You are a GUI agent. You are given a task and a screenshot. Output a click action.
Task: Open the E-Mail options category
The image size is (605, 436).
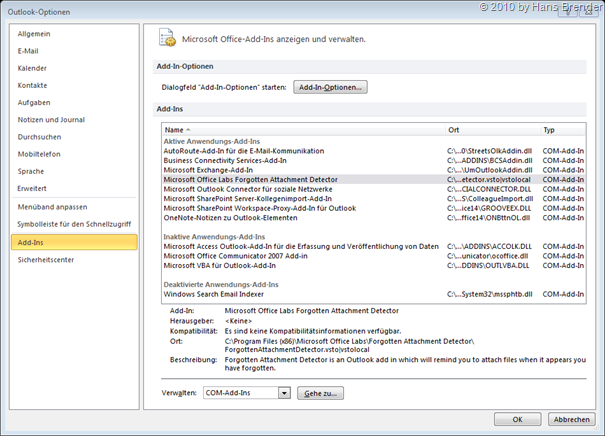coord(28,51)
